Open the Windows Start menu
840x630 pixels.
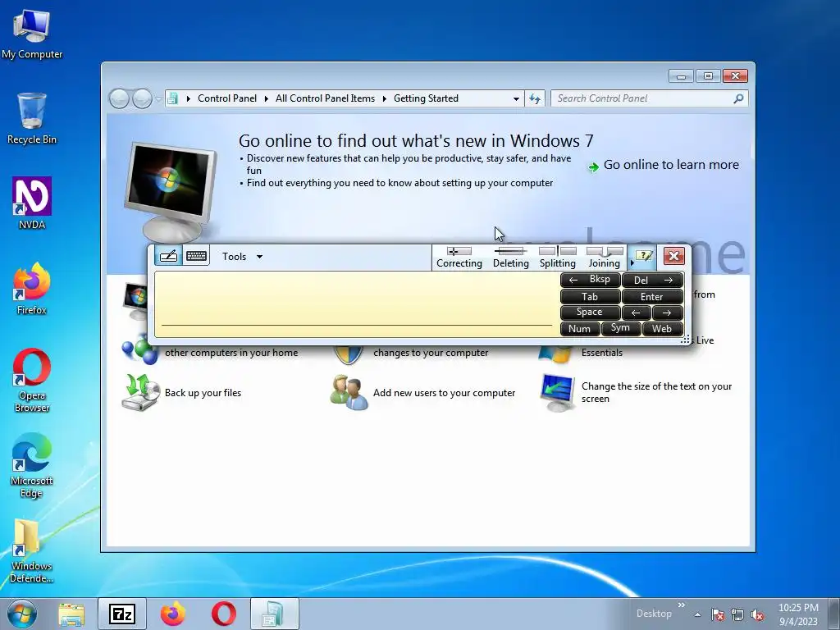pyautogui.click(x=22, y=614)
